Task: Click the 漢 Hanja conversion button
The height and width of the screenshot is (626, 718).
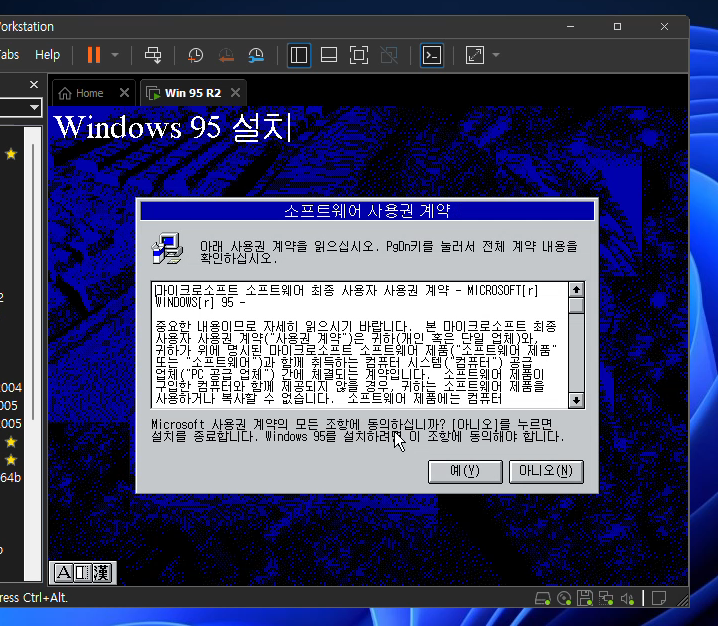Action: point(102,573)
